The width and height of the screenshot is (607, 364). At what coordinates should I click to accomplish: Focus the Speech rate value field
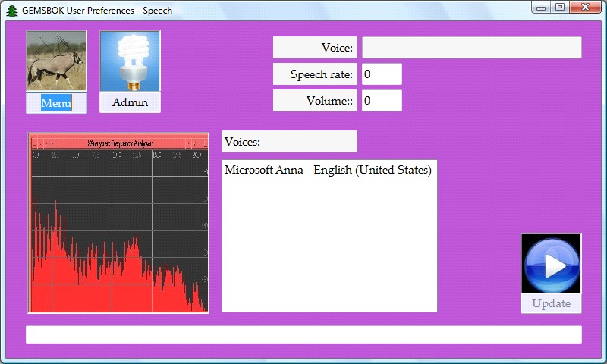381,74
